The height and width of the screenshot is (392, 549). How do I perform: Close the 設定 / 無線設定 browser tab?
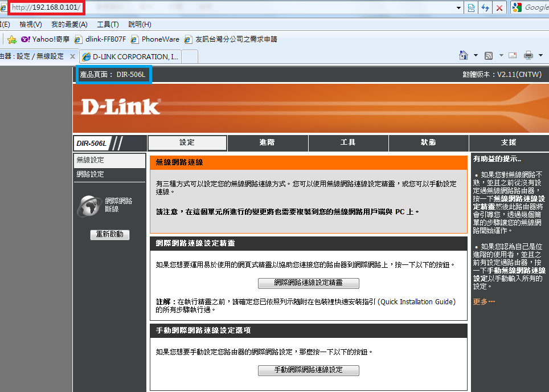(x=72, y=56)
